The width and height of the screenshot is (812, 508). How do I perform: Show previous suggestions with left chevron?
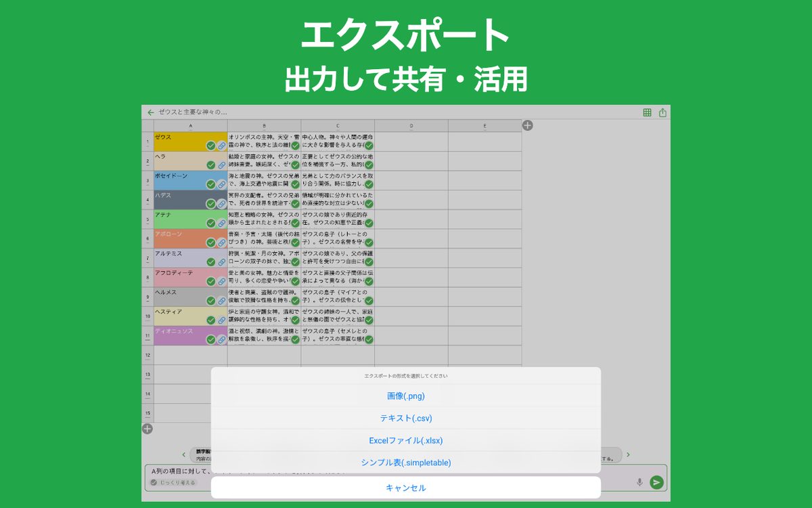184,454
